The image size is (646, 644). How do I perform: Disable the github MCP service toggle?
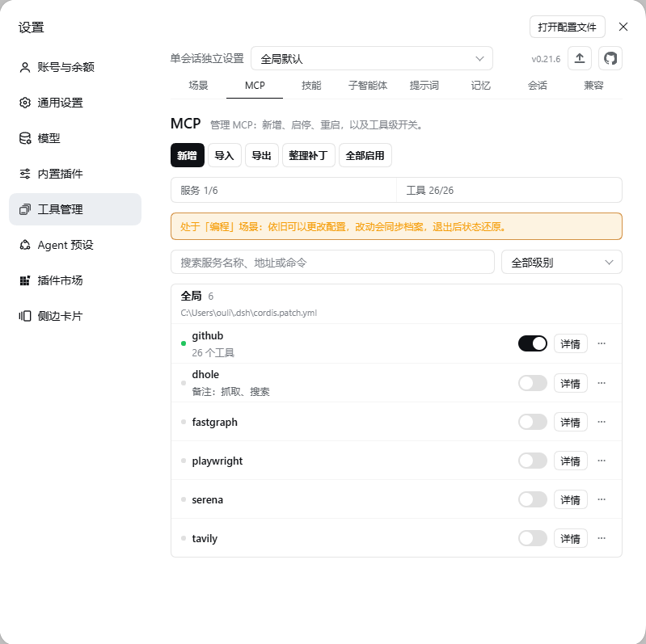pos(533,343)
